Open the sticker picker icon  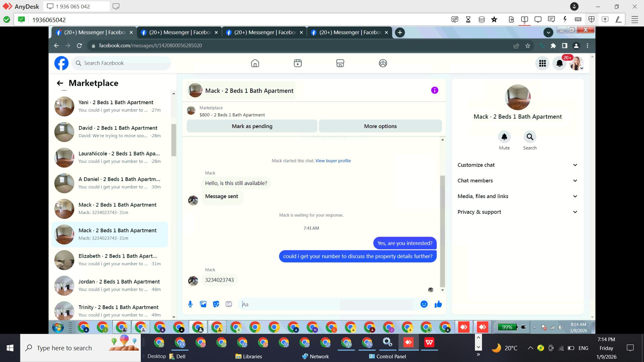[x=216, y=304]
